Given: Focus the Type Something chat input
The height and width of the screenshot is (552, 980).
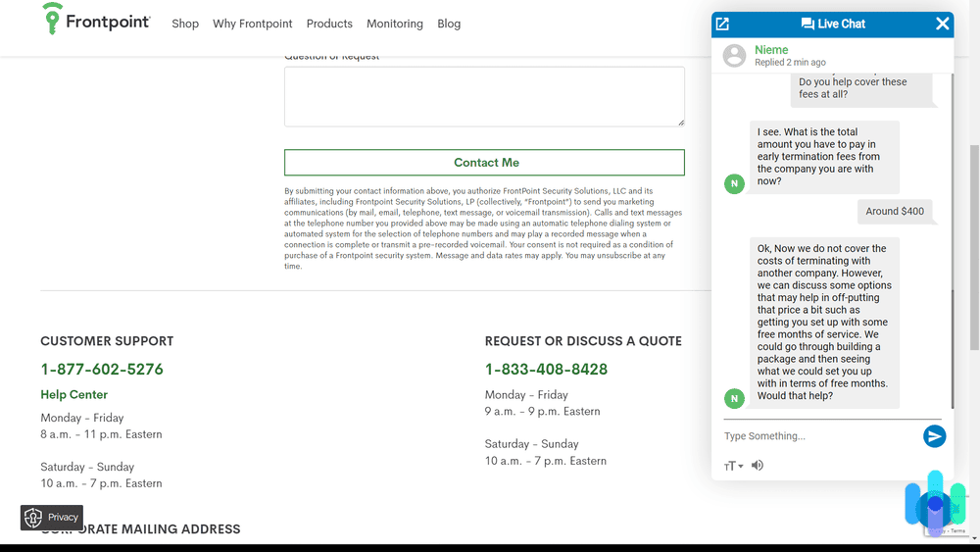Looking at the screenshot, I should click(818, 436).
